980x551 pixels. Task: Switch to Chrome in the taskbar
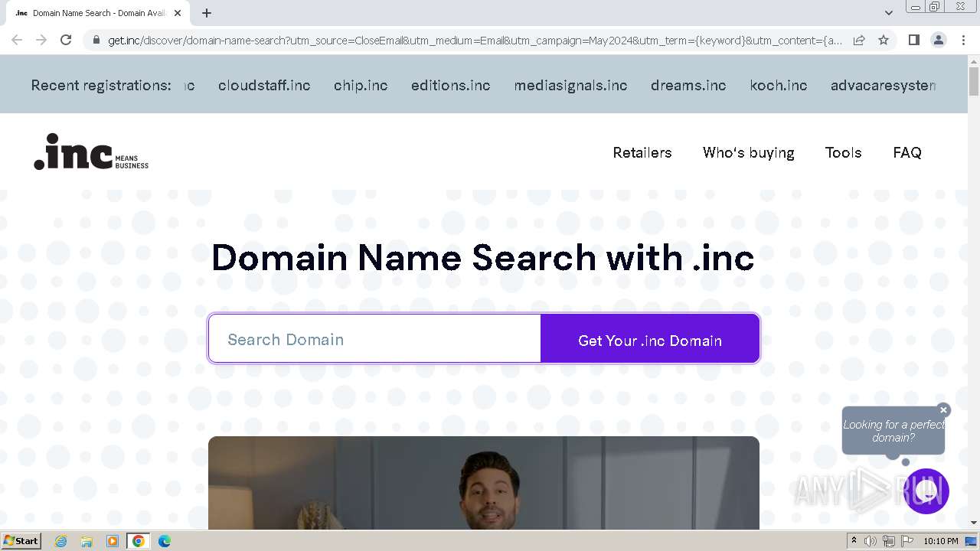tap(139, 541)
